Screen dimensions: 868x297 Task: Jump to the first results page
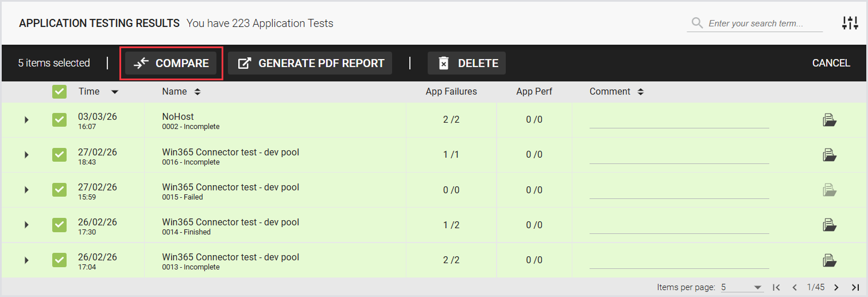(x=776, y=287)
